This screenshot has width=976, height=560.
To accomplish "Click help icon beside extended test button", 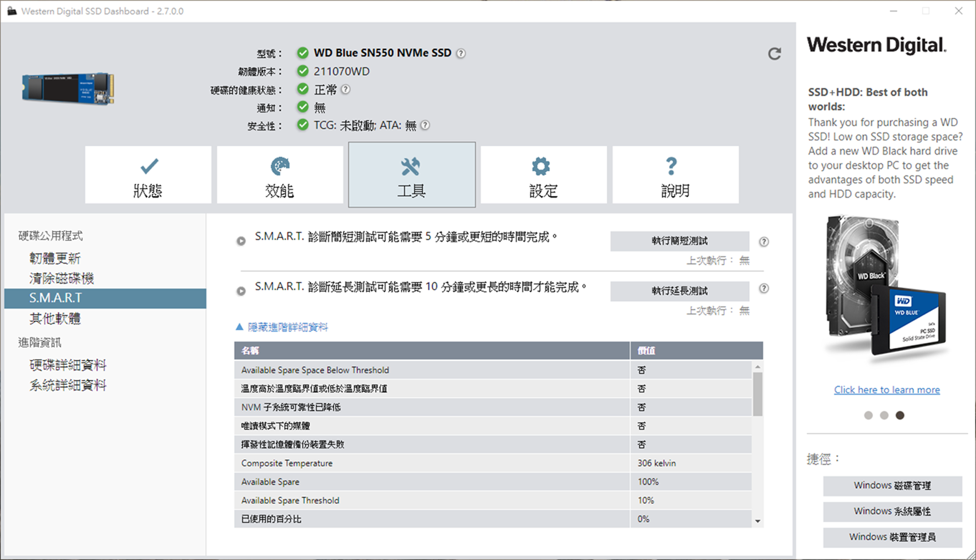I will tap(764, 289).
